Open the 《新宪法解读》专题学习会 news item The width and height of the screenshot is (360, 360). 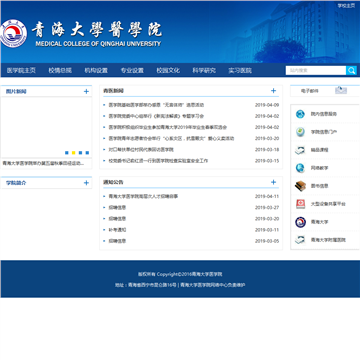[156, 116]
